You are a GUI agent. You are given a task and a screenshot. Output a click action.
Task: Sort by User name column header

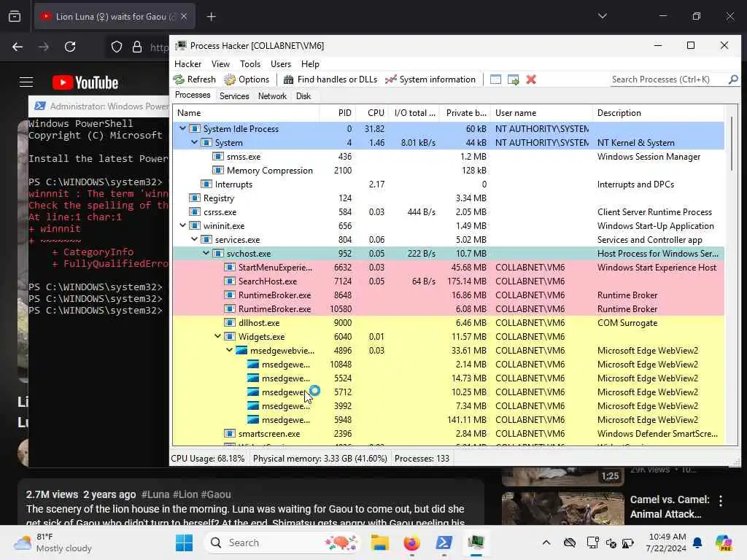tap(542, 113)
